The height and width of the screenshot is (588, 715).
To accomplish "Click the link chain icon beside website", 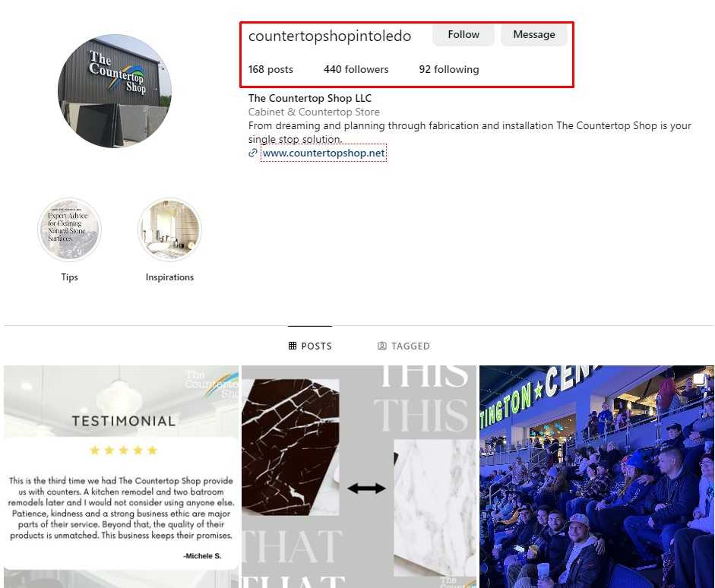I will 253,153.
